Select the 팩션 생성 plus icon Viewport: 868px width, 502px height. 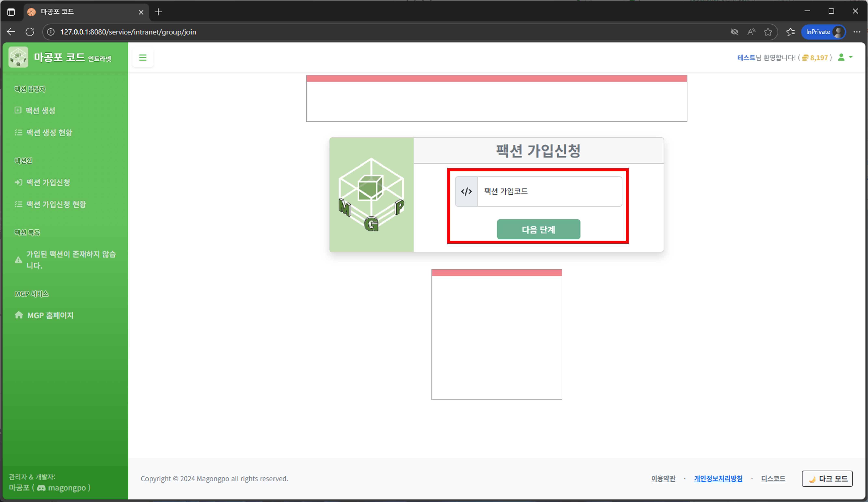[18, 110]
